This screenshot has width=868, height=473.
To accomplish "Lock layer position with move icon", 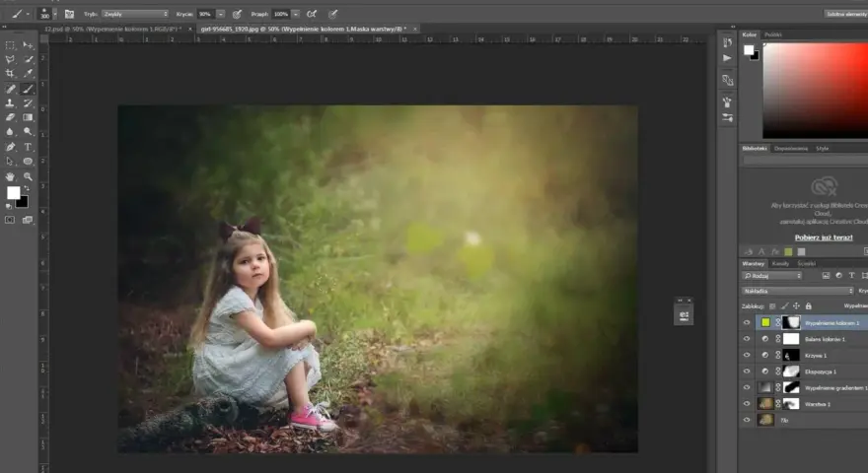I will point(796,305).
